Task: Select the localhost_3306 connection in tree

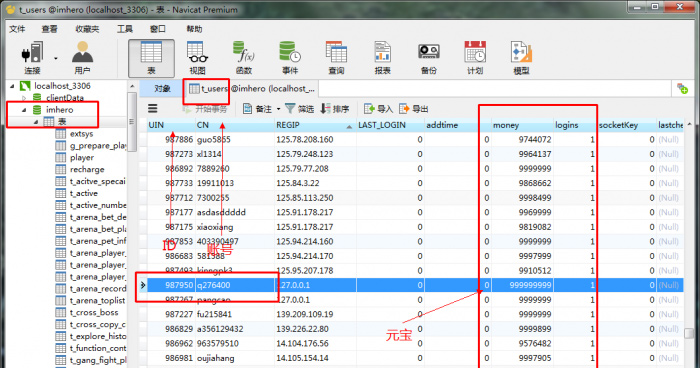Action: coord(62,86)
